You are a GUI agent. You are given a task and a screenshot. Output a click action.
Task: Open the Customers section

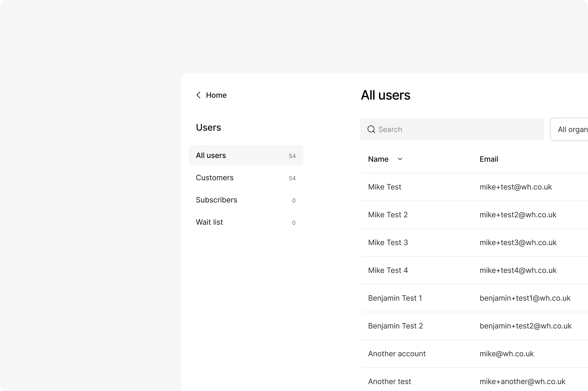click(x=245, y=177)
